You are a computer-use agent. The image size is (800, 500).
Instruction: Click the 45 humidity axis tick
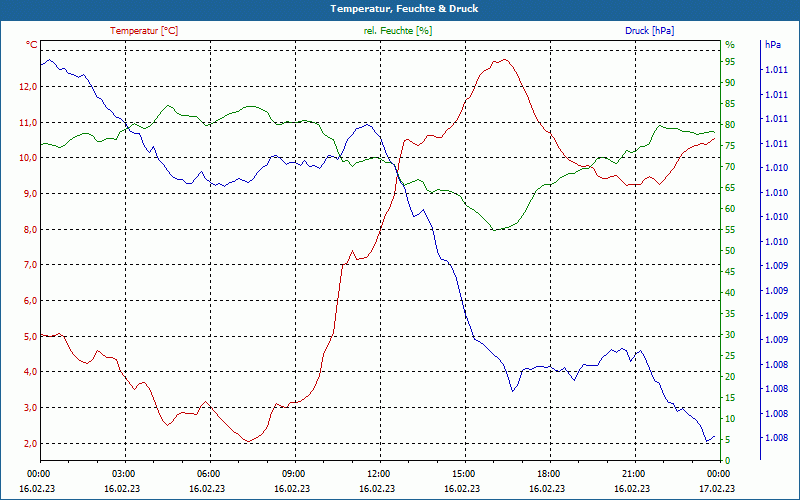(730, 271)
